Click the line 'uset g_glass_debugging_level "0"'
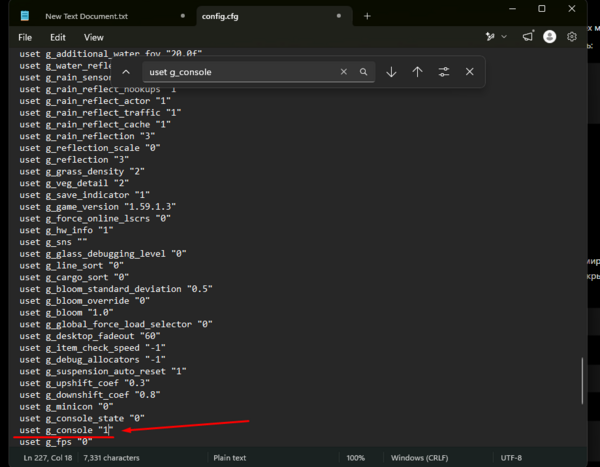 [103, 254]
